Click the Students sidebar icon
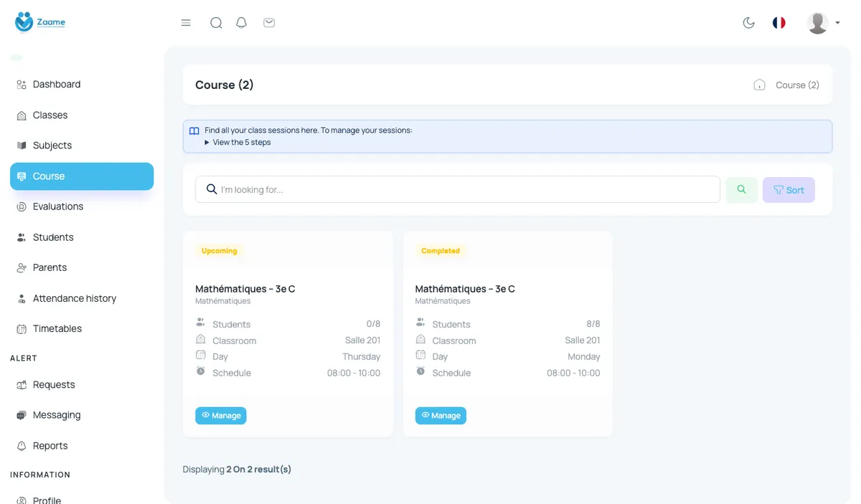This screenshot has height=504, width=861. (x=22, y=237)
